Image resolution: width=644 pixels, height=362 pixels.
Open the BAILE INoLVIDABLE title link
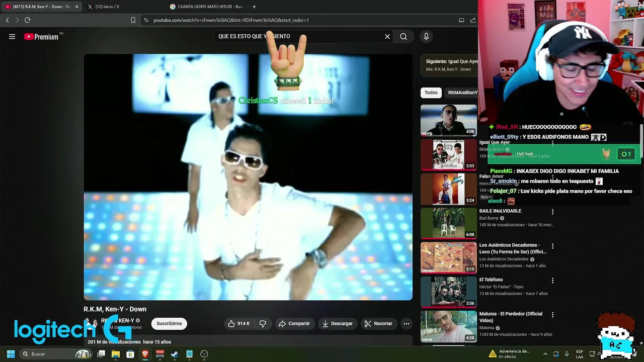pos(500,211)
